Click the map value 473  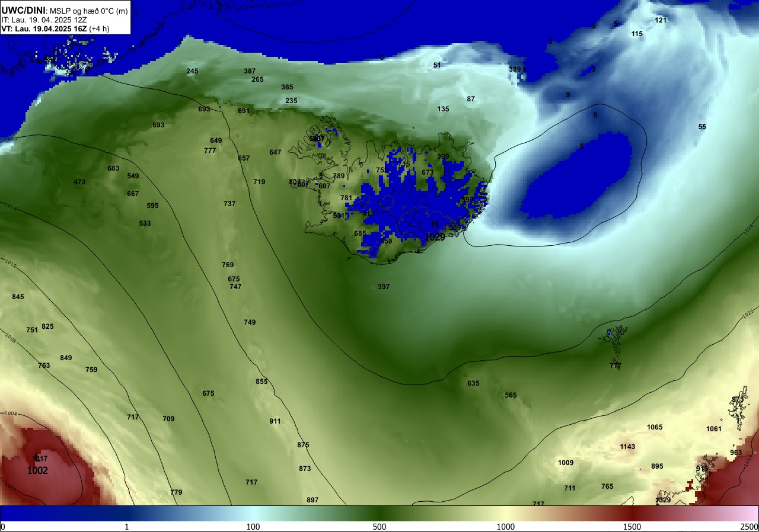click(x=79, y=182)
